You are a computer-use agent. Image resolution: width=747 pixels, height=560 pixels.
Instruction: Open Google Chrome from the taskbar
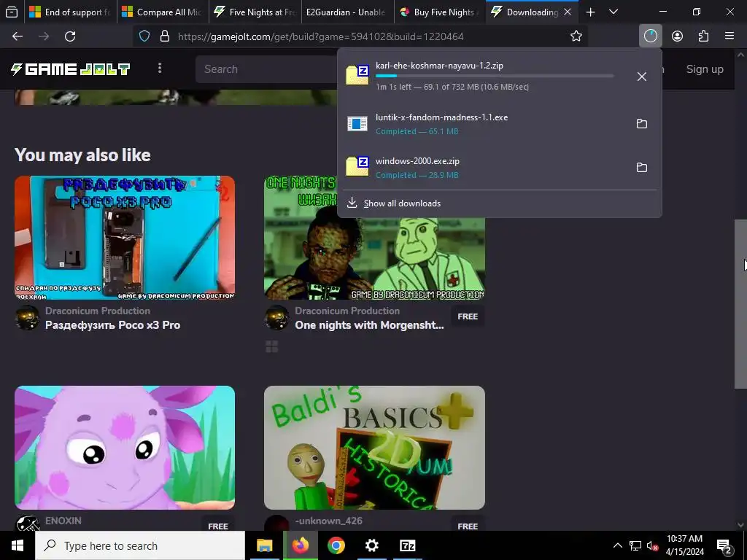pos(336,545)
